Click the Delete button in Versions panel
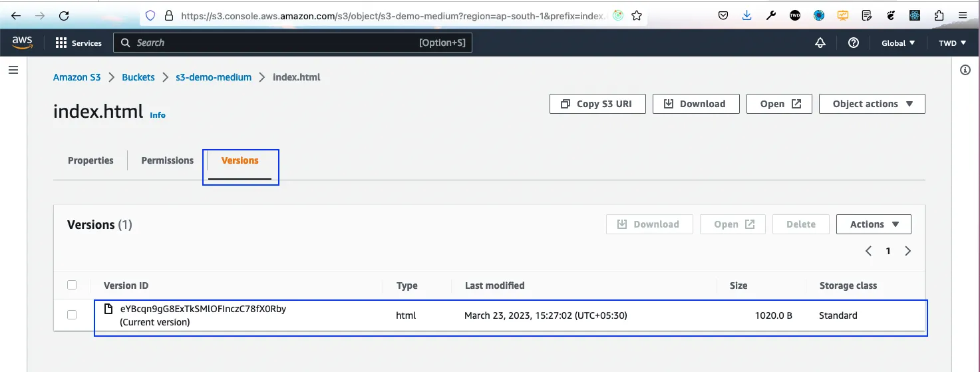 (x=801, y=224)
